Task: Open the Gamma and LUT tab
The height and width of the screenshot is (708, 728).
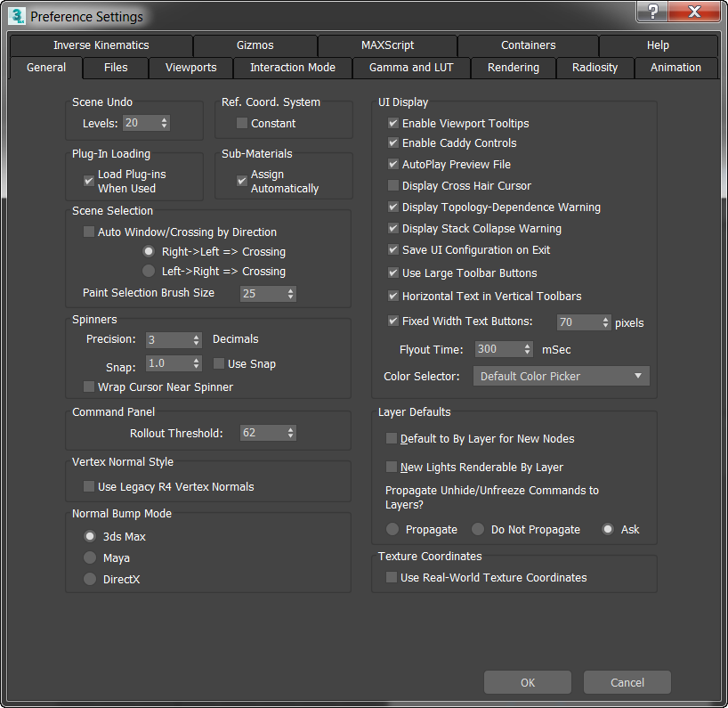Action: pos(411,68)
